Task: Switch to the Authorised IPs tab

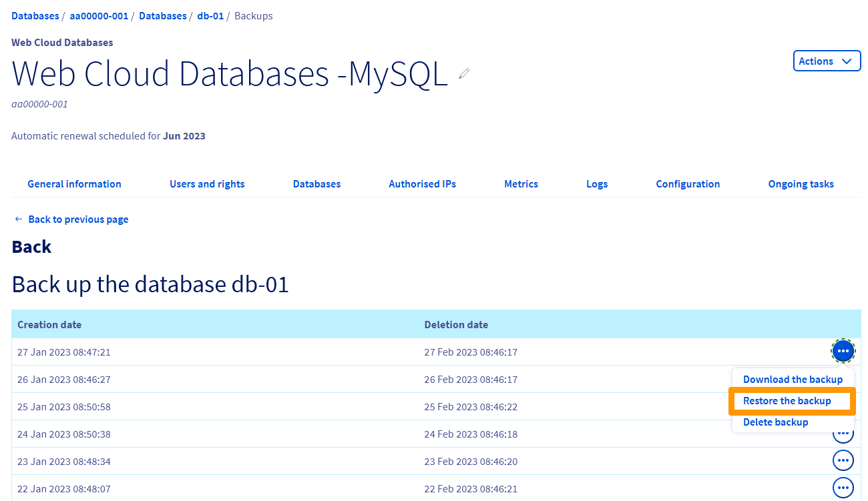Action: [422, 183]
